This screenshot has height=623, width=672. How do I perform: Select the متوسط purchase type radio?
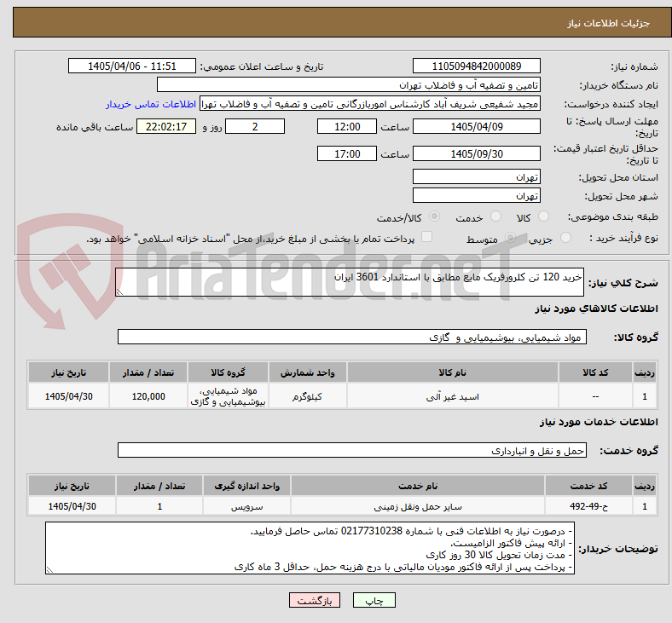pyautogui.click(x=510, y=237)
